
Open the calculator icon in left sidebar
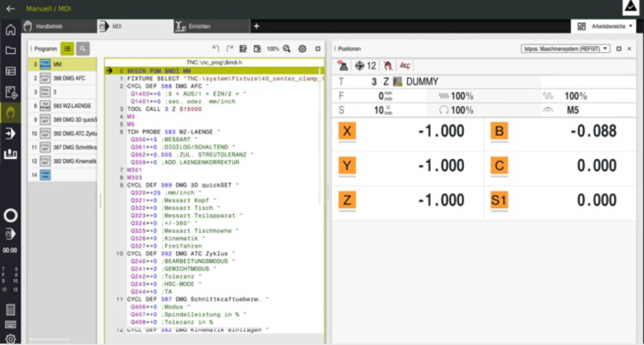click(11, 310)
